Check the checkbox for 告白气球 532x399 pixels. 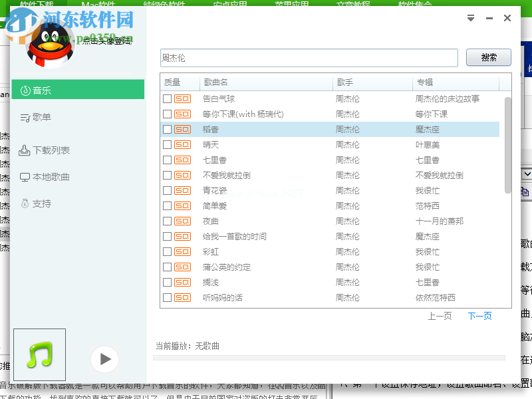coord(166,98)
